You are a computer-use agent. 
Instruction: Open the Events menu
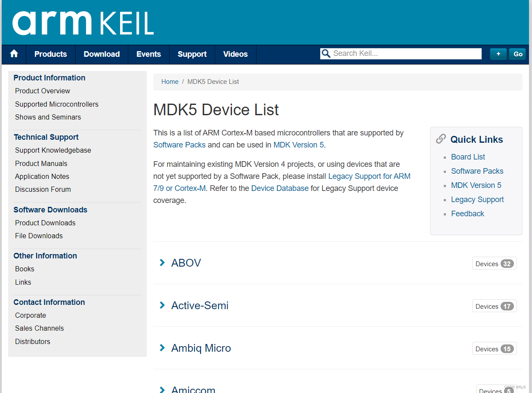click(148, 54)
